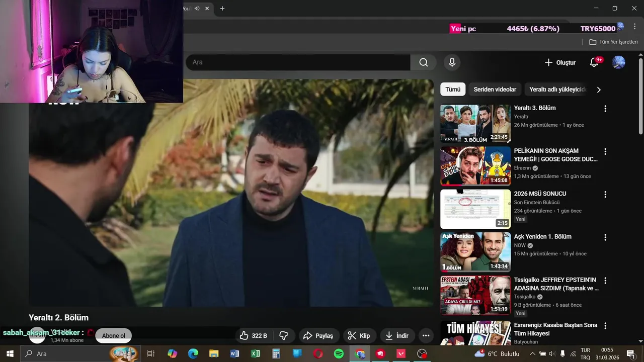This screenshot has width=644, height=362.
Task: Start voice search with microphone icon
Action: (452, 62)
